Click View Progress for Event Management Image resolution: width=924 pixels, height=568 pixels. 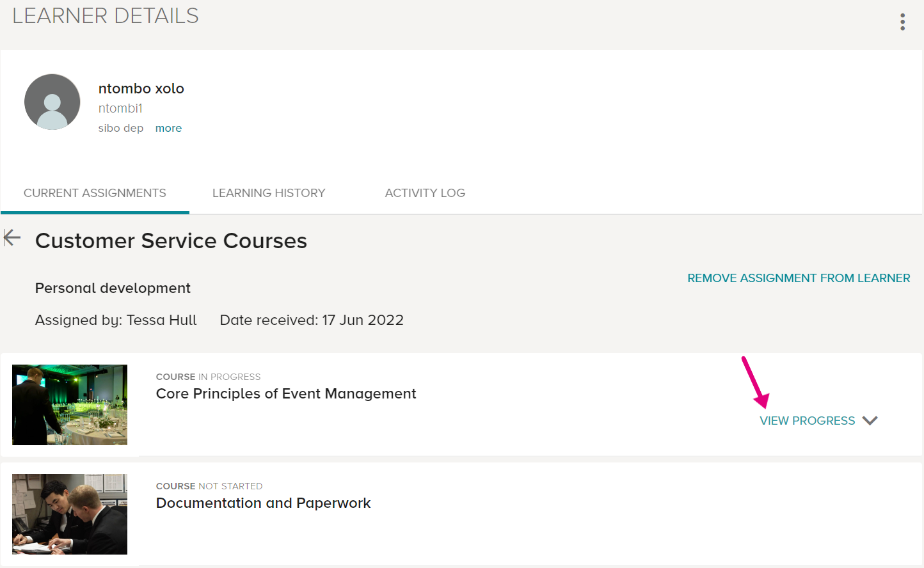807,420
